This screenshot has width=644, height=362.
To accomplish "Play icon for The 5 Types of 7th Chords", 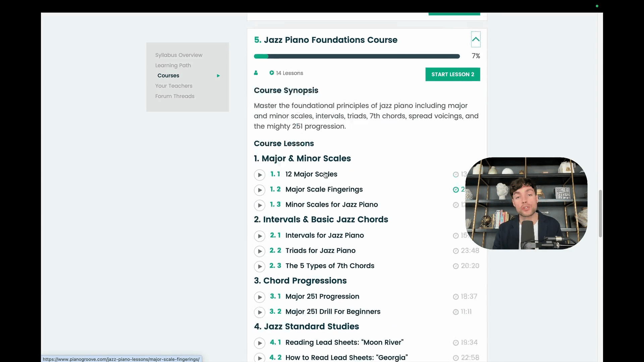I will pos(259,266).
